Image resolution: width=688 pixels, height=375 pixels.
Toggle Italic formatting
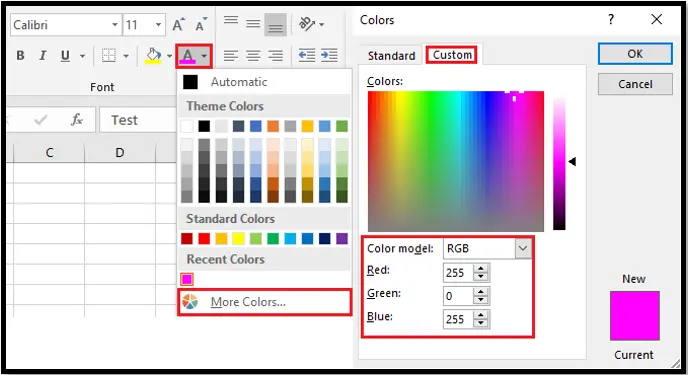[x=43, y=56]
